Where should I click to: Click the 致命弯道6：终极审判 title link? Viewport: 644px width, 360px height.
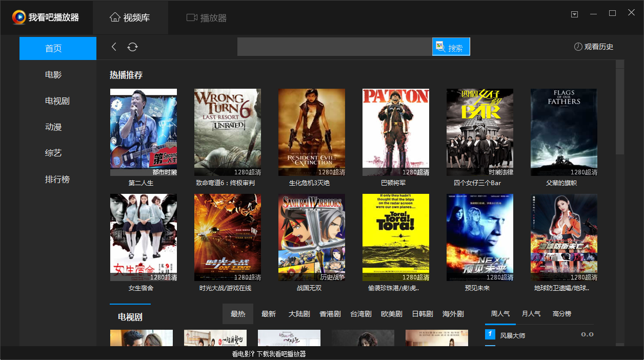click(x=225, y=183)
